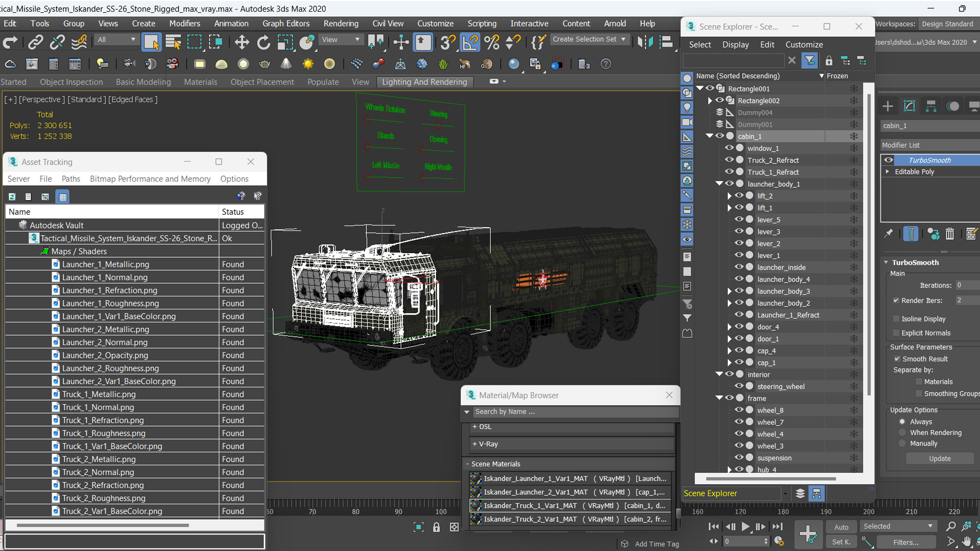Expand the OSL group in Material Browser

coord(475,427)
